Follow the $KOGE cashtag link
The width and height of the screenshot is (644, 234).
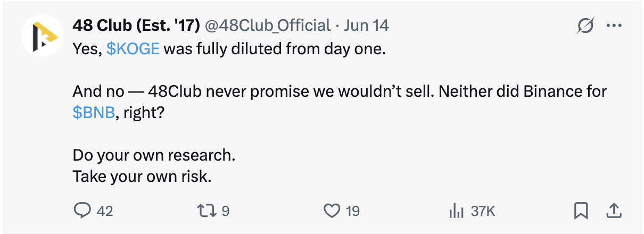pos(133,49)
